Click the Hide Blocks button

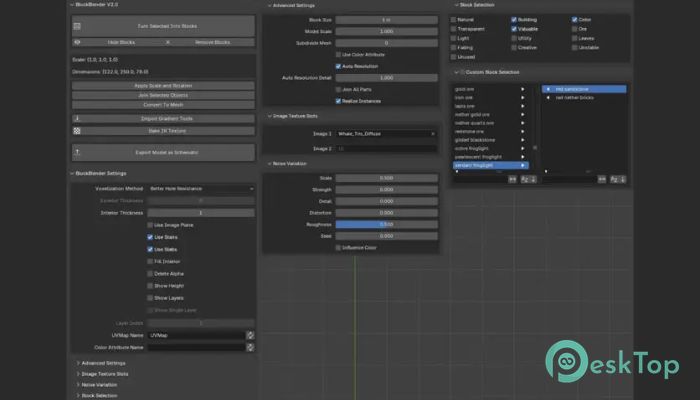pyautogui.click(x=121, y=42)
